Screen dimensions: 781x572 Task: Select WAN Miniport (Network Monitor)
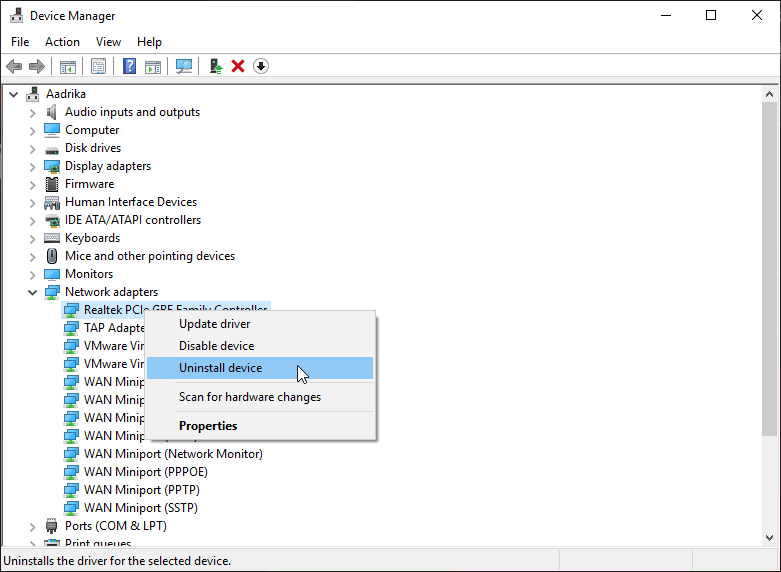[x=173, y=454]
